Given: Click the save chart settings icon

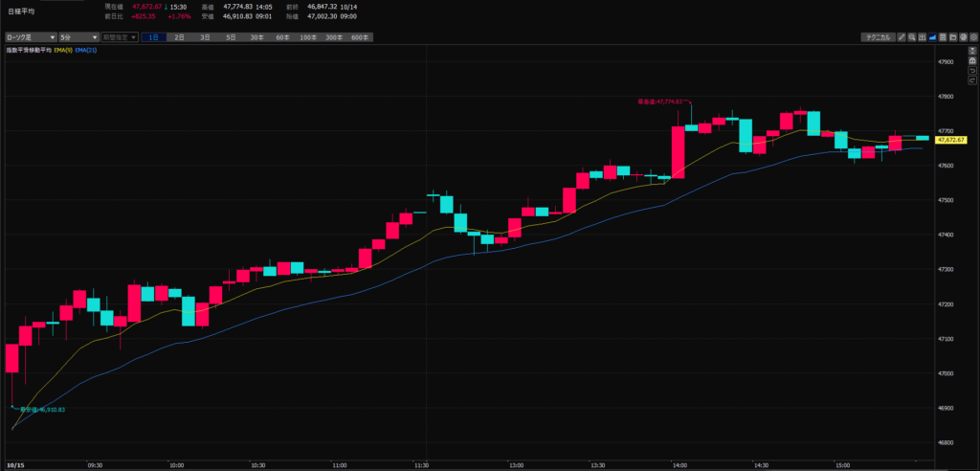Looking at the screenshot, I should coord(943,37).
